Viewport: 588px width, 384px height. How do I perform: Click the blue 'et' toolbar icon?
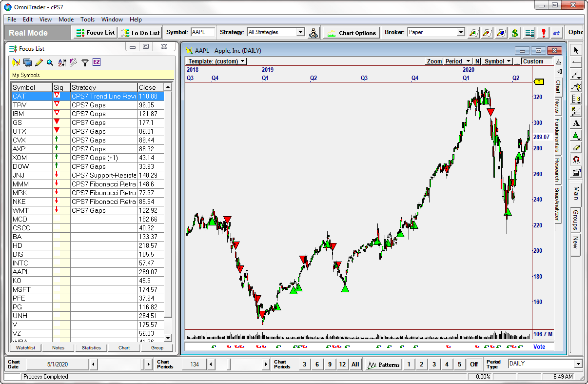pos(556,33)
